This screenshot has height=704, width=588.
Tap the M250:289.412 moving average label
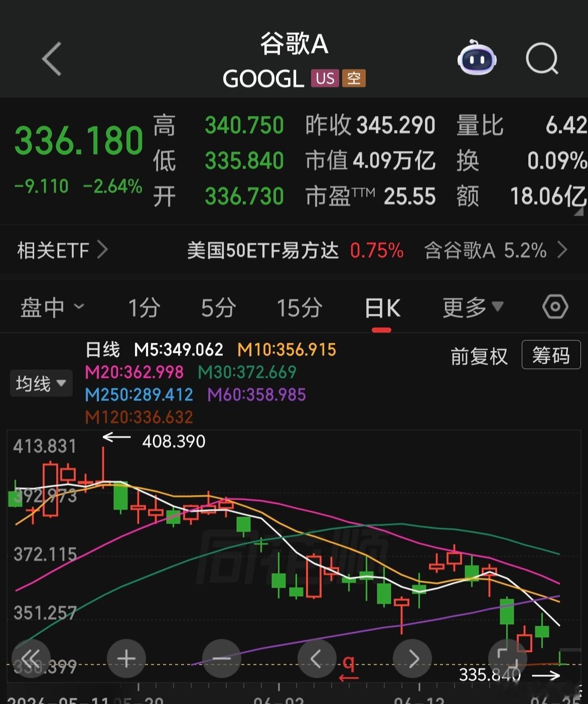pos(139,395)
